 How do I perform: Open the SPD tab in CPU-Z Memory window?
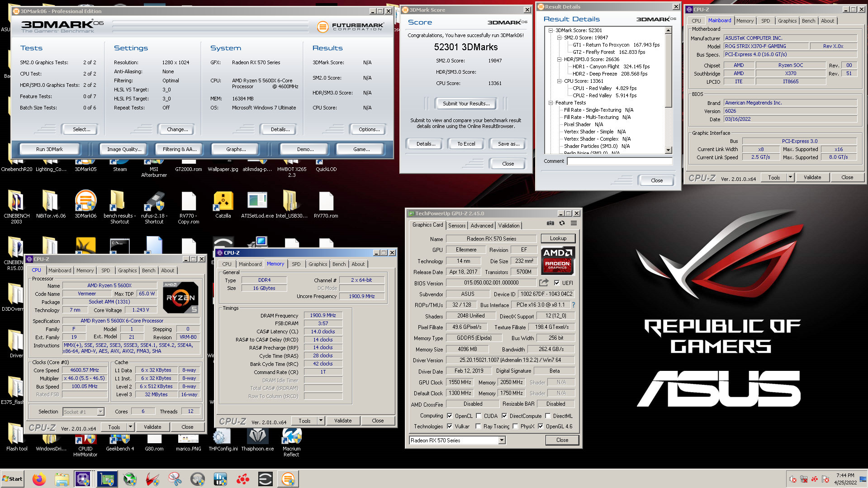pos(296,264)
